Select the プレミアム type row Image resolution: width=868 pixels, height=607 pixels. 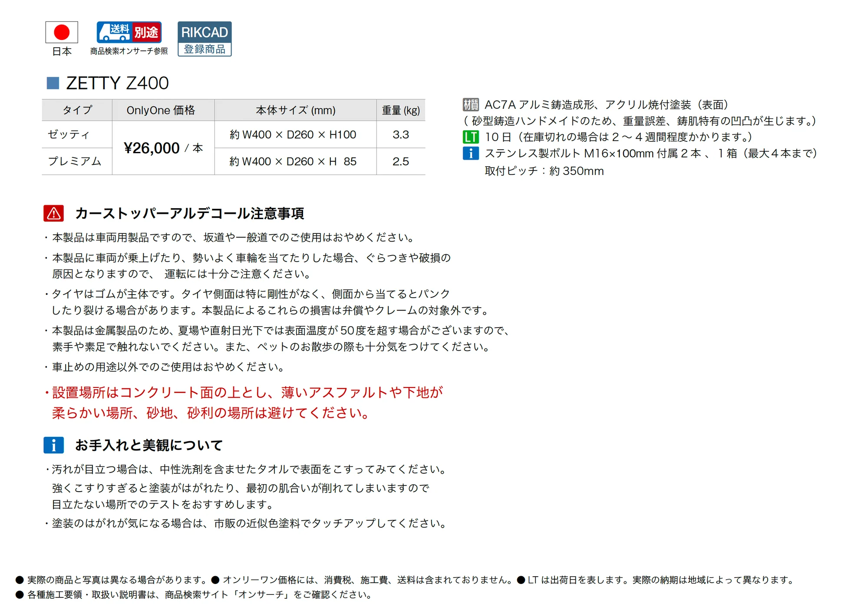[234, 161]
